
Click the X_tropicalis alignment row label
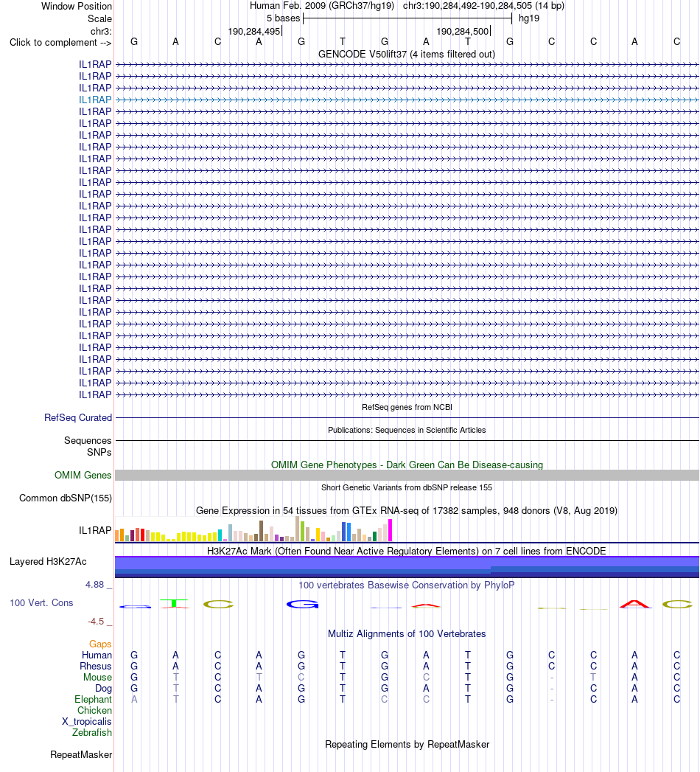pyautogui.click(x=86, y=721)
